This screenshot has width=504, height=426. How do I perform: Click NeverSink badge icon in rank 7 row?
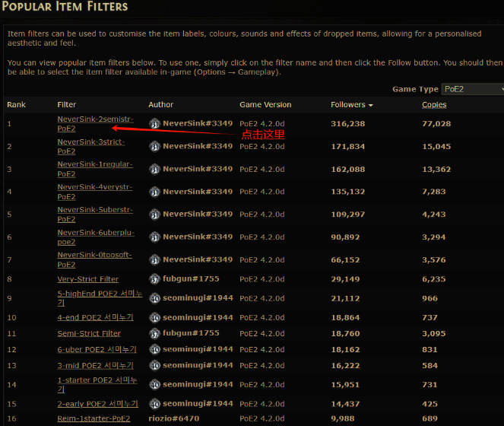click(154, 260)
